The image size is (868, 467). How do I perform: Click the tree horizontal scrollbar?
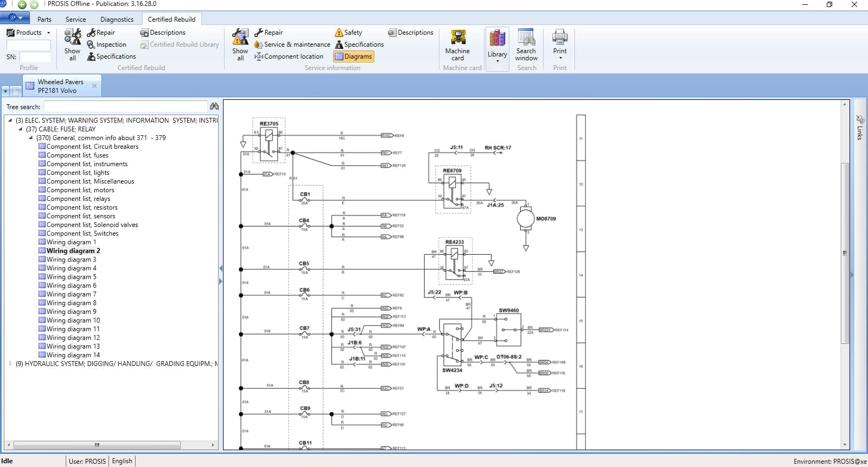point(97,445)
